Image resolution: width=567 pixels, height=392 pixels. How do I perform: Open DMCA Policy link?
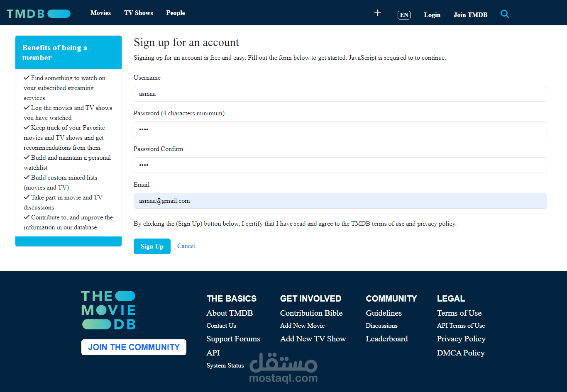tap(461, 353)
